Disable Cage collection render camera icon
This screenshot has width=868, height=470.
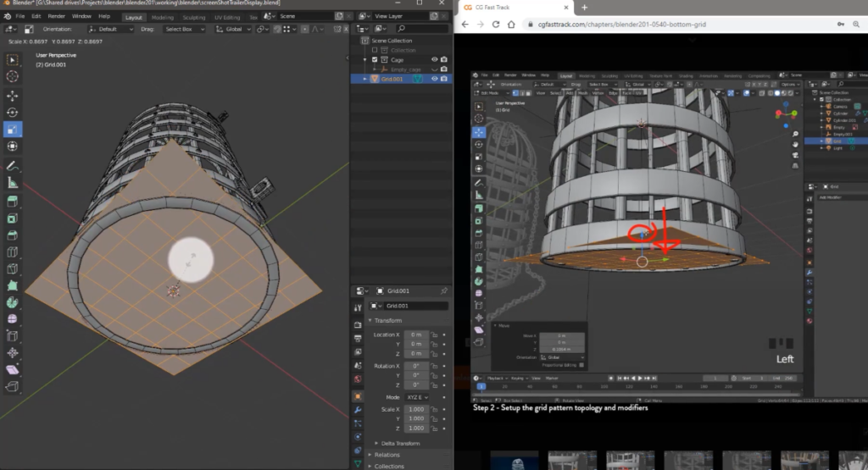point(444,60)
